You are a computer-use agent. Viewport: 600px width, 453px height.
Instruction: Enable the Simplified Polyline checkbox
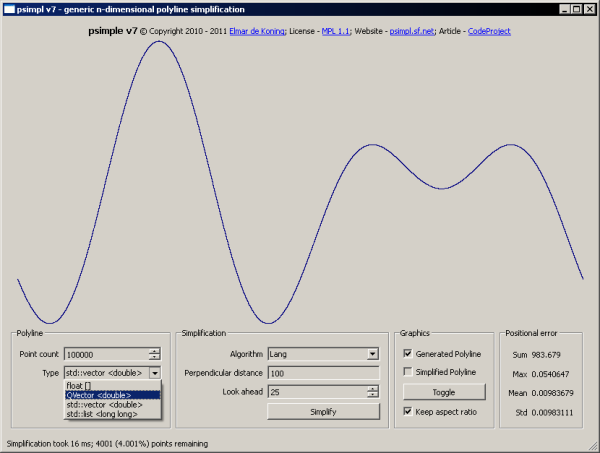(407, 372)
